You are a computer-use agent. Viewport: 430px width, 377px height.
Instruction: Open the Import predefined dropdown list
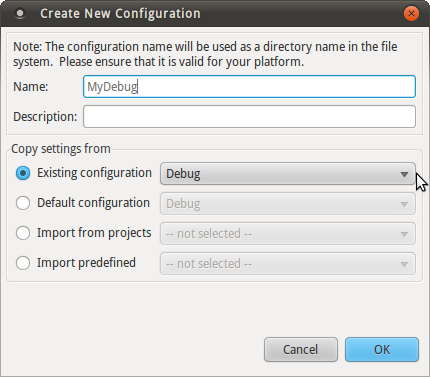pyautogui.click(x=288, y=264)
